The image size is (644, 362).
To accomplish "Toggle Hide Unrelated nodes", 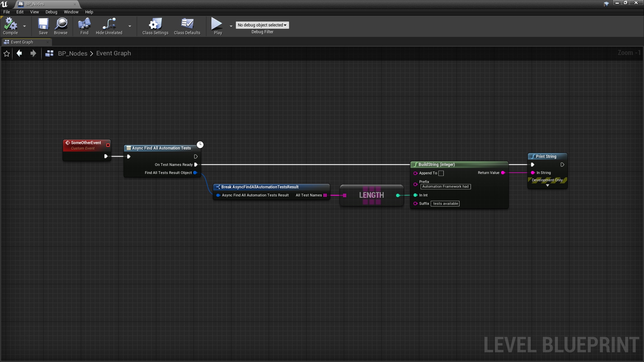I will click(x=108, y=26).
